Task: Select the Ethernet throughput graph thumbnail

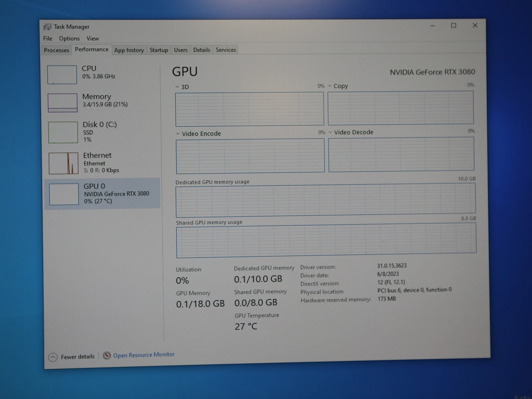Action: [63, 163]
